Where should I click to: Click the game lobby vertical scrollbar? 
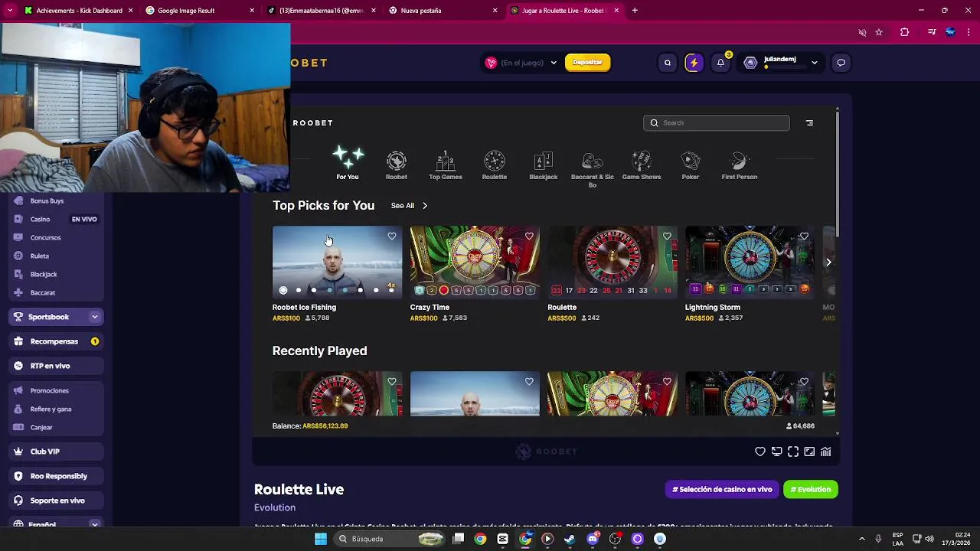click(x=838, y=175)
